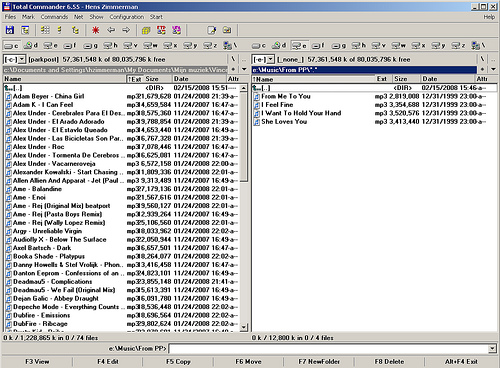Open the right panel directory history dropdown arrow
500x368 pixels.
coord(493,69)
